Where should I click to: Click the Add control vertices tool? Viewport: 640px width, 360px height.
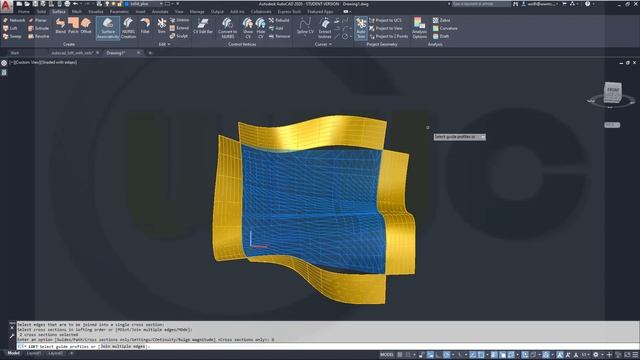pos(276,28)
